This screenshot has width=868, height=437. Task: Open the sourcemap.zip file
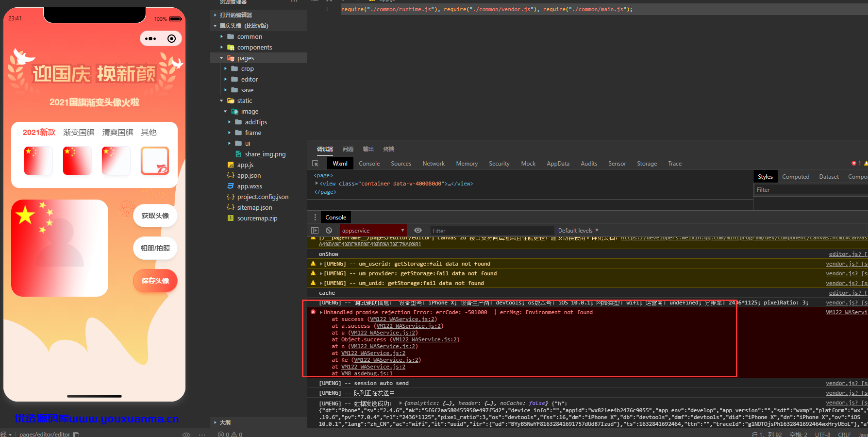[257, 218]
